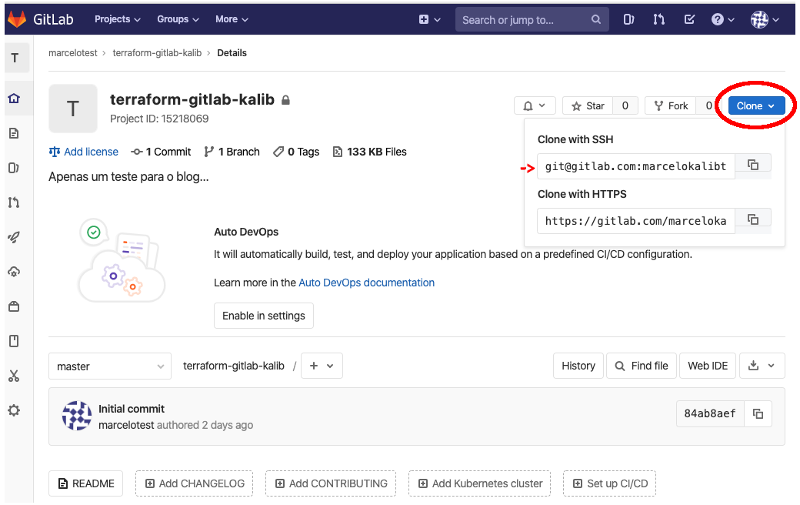Viewport: 800px width, 505px height.
Task: Click the search magnifier icon
Action: [596, 19]
